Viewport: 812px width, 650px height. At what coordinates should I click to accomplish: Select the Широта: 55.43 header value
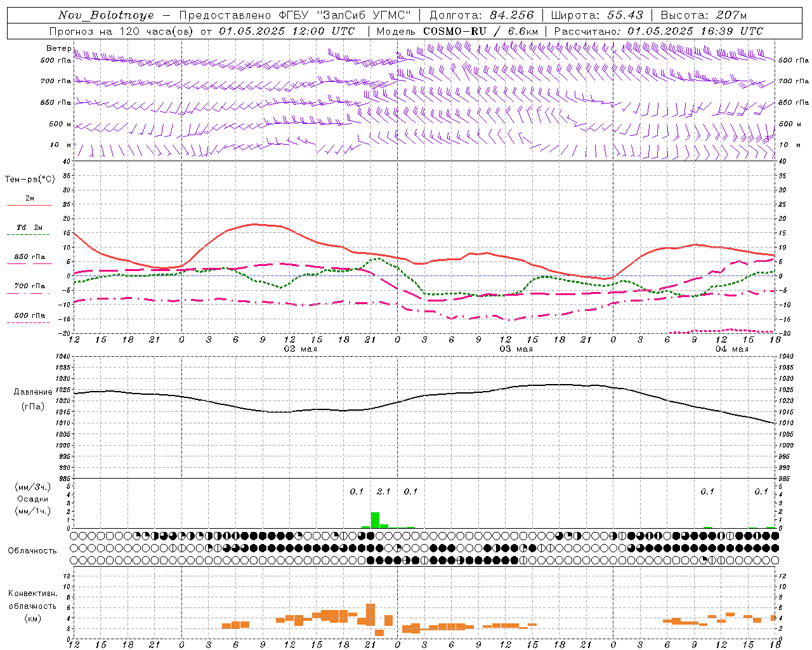coord(597,15)
